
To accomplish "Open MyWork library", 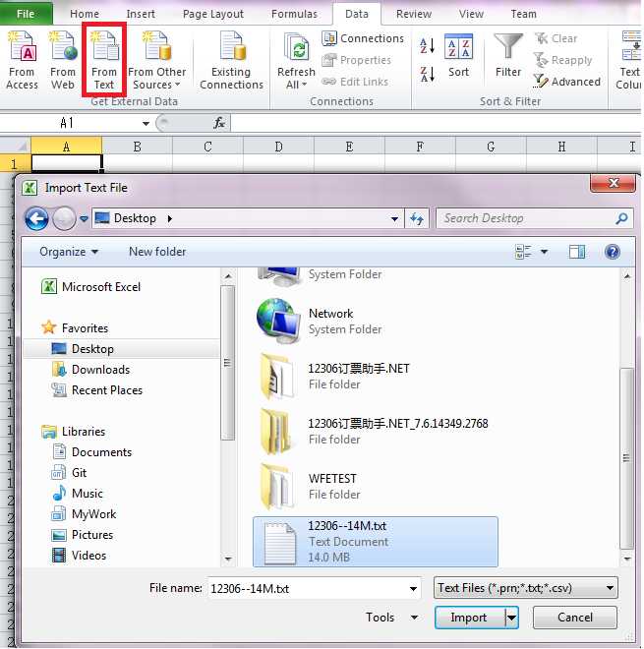I will (x=84, y=514).
